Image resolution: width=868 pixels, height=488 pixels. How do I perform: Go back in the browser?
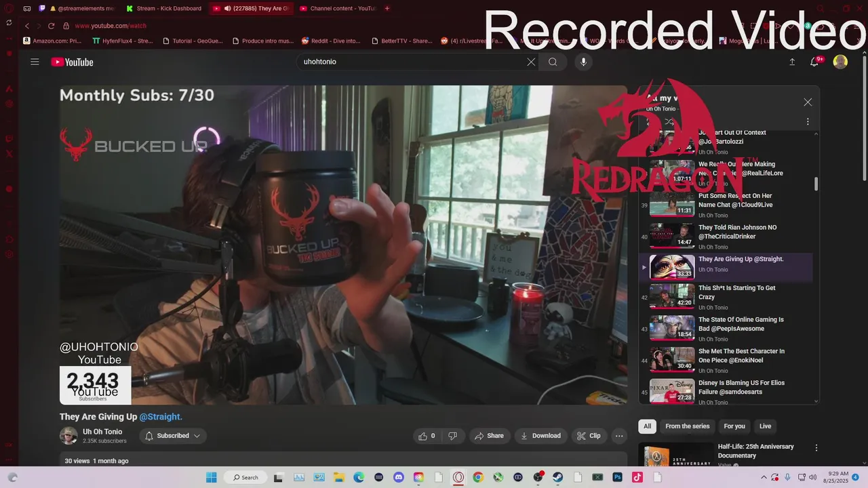click(x=27, y=26)
